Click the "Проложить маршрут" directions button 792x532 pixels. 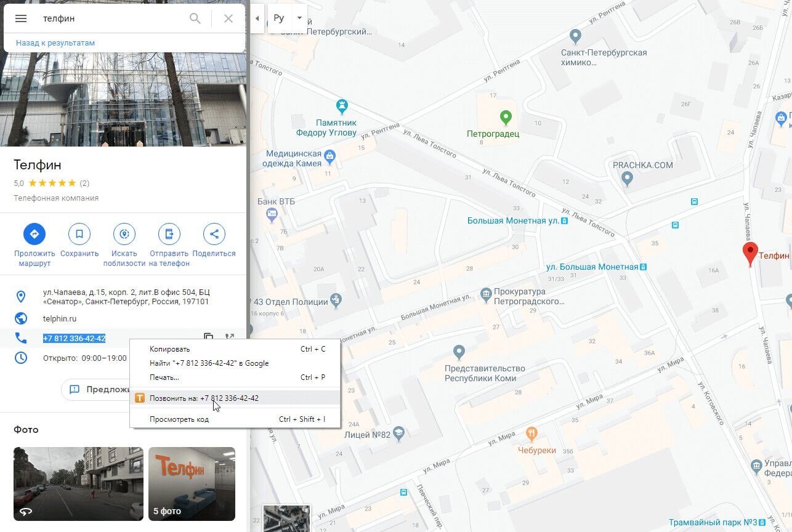pyautogui.click(x=34, y=245)
